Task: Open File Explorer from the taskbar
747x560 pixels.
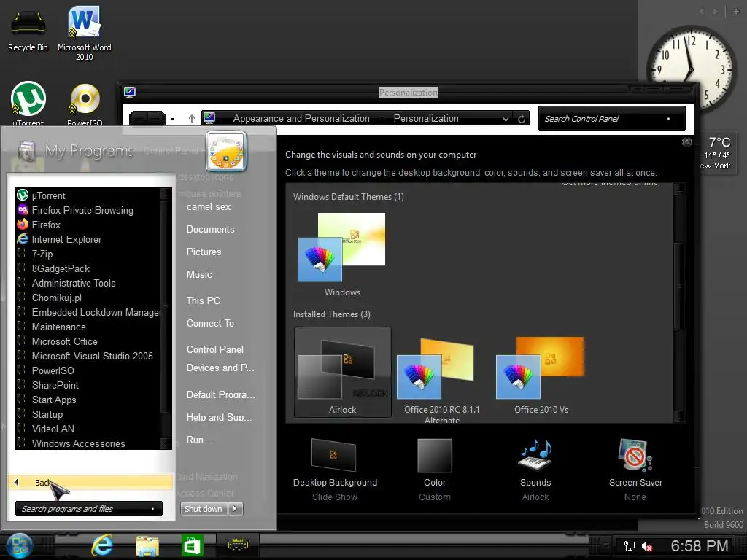Action: pos(147,545)
